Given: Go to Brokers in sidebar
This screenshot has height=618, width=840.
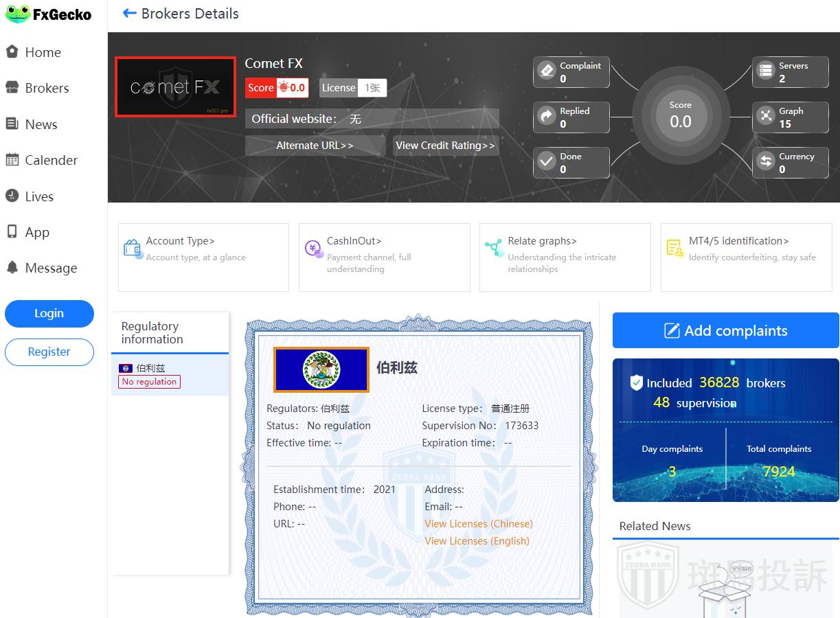Looking at the screenshot, I should (x=47, y=88).
